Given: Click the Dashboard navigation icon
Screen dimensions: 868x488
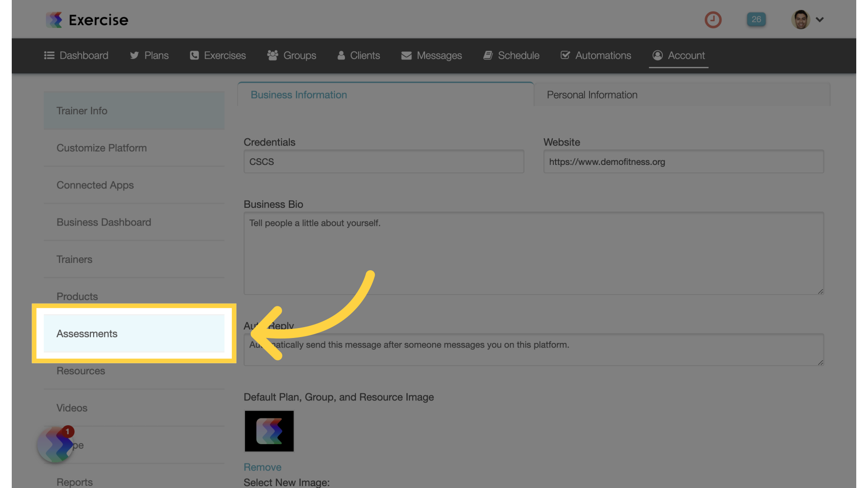Looking at the screenshot, I should tap(49, 56).
